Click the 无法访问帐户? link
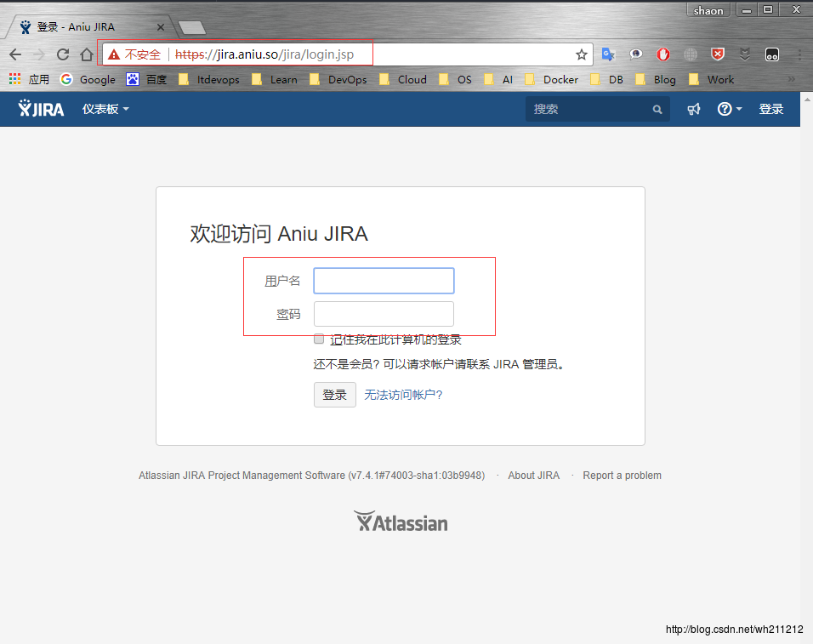This screenshot has height=644, width=813. (403, 395)
